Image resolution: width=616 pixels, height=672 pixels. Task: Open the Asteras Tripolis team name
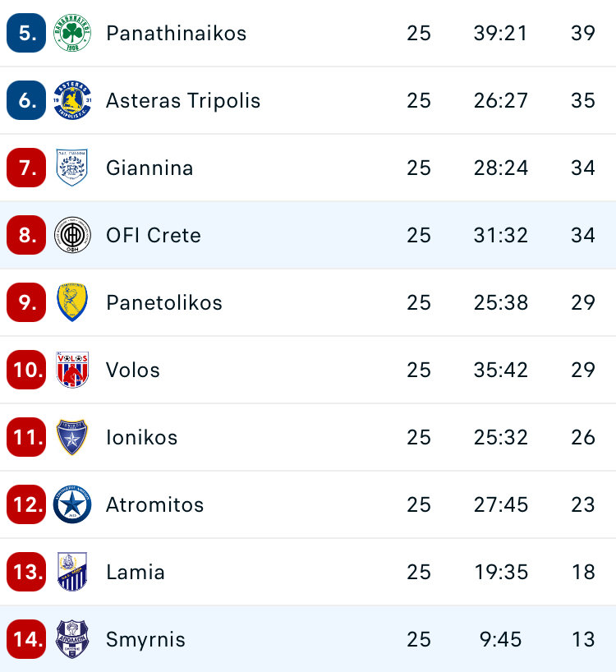(x=183, y=101)
